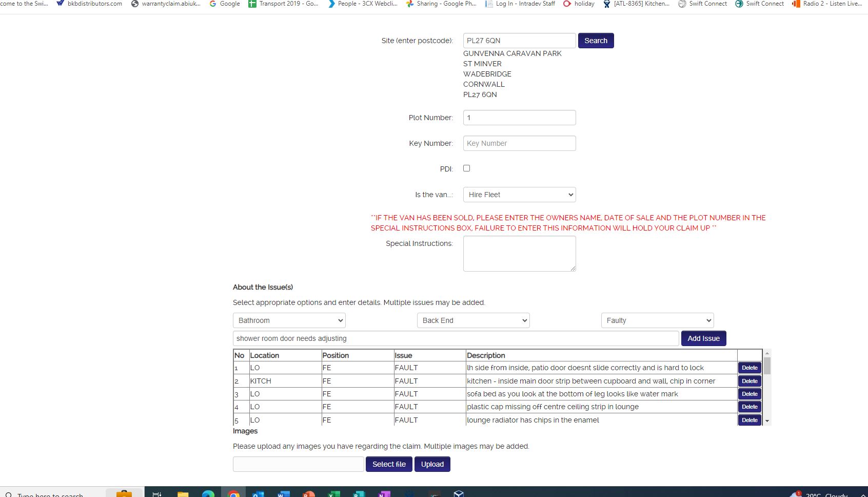868x497 pixels.
Task: Delete issue 2 about the kitchen door strip
Action: coord(749,381)
